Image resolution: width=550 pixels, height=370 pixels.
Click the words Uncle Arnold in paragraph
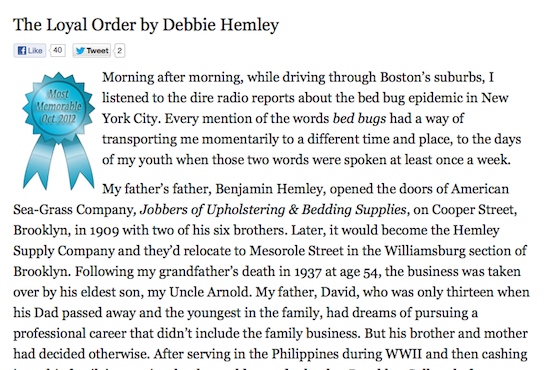point(208,292)
